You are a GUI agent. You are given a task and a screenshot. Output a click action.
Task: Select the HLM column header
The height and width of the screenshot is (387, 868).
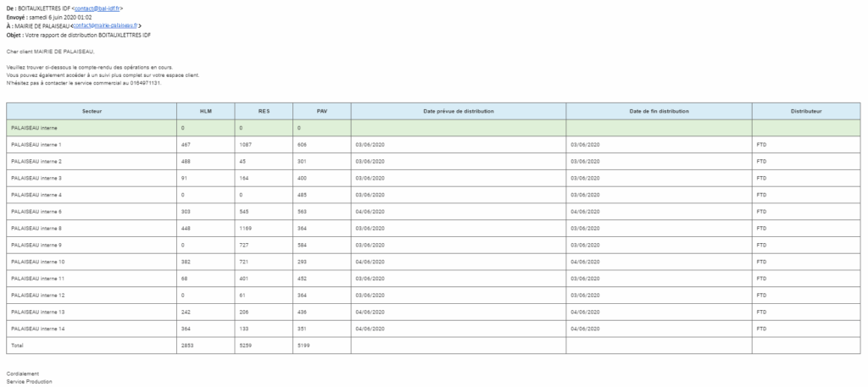pos(205,112)
